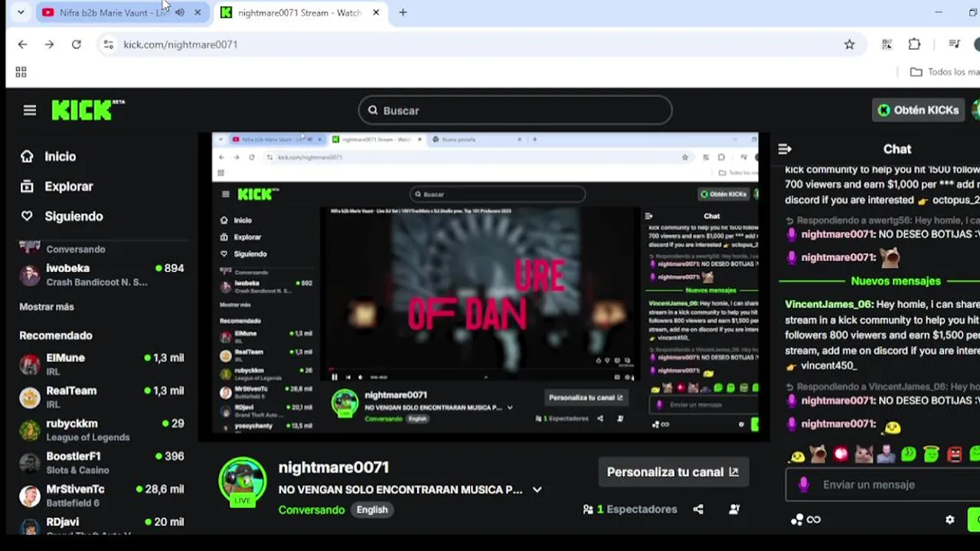Viewport: 980px width, 551px height.
Task: Click the Conversando category link
Action: click(312, 510)
